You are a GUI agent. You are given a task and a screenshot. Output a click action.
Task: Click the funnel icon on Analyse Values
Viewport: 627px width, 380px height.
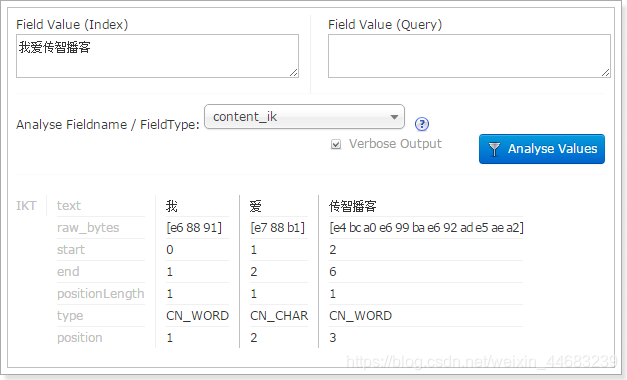(x=494, y=149)
